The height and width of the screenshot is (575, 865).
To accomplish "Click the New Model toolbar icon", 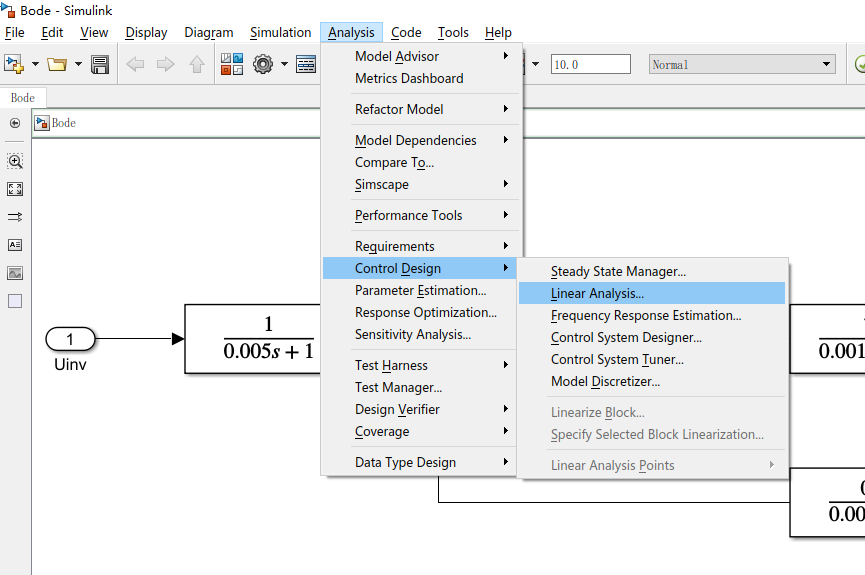I will (13, 64).
